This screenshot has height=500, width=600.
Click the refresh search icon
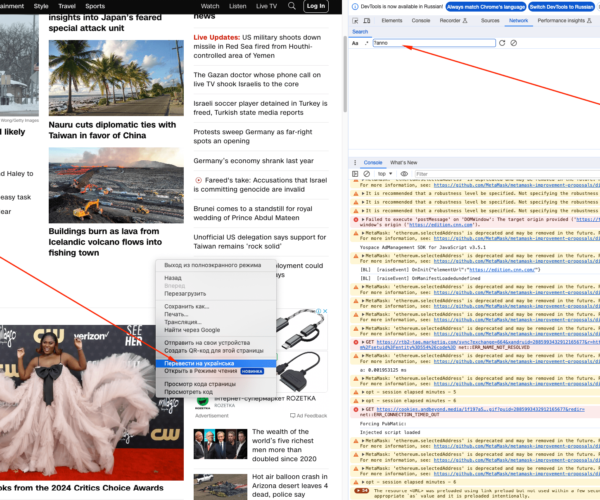point(503,43)
